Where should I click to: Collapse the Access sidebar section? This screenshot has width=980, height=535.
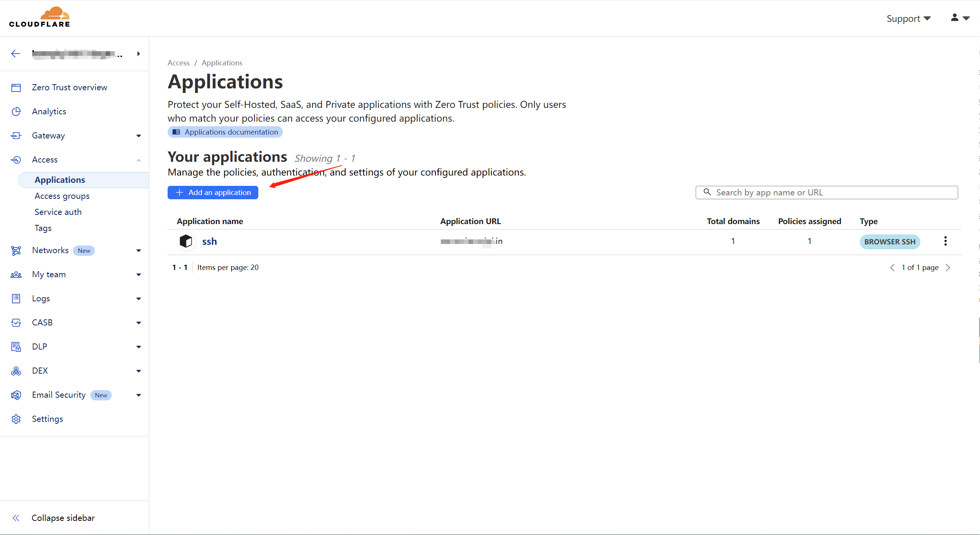coord(139,160)
